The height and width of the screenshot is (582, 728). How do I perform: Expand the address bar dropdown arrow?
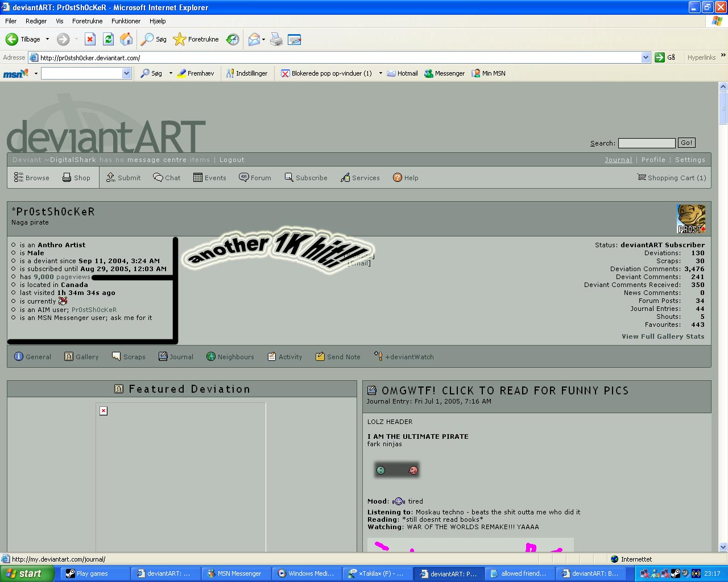pyautogui.click(x=646, y=57)
